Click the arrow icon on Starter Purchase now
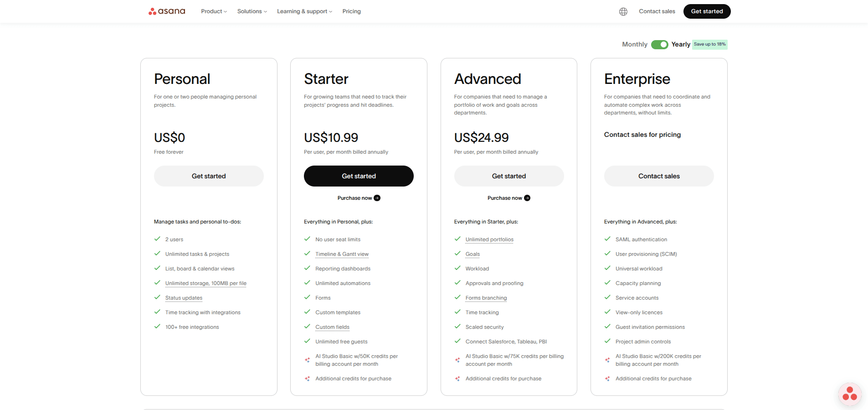Screen dimensions: 868x410 (x=377, y=198)
